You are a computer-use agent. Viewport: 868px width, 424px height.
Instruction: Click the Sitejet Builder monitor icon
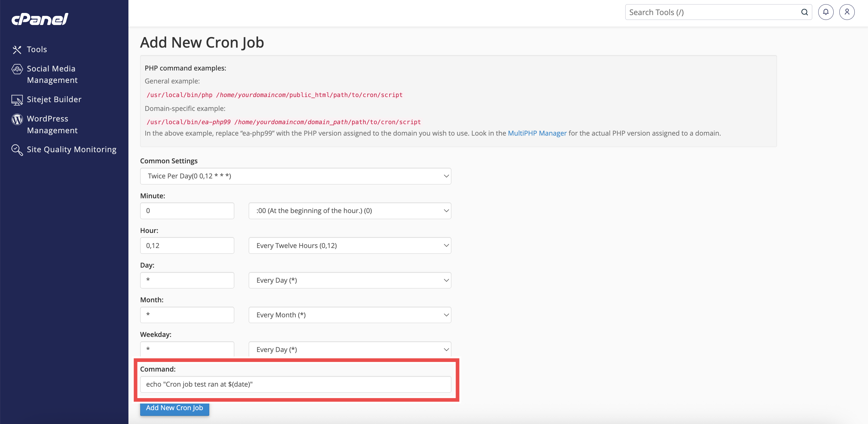pyautogui.click(x=17, y=100)
